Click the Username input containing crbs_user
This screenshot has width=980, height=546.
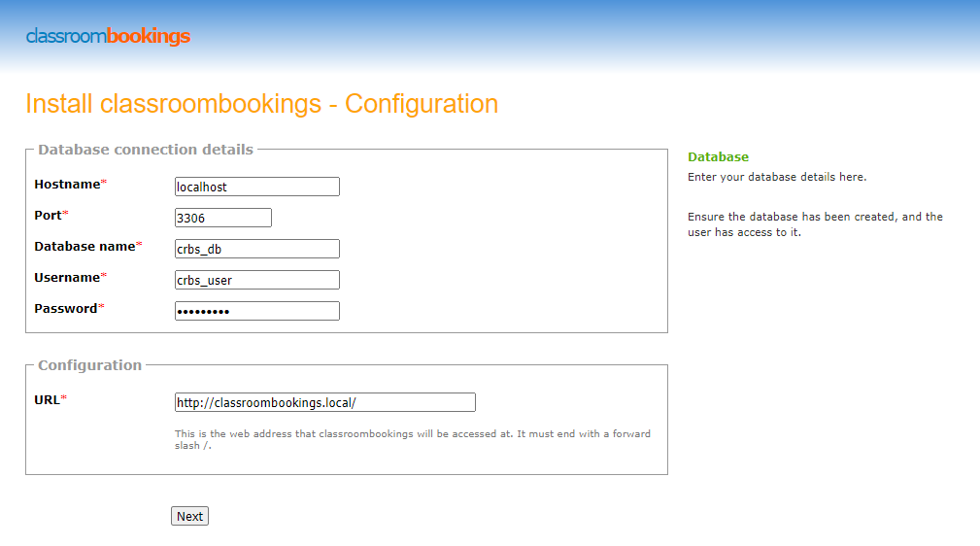256,280
